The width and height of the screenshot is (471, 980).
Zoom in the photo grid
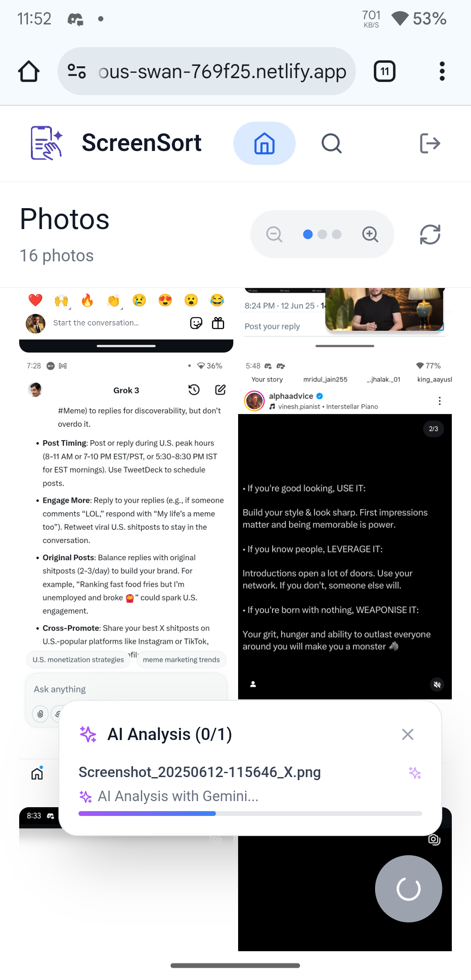click(x=370, y=234)
